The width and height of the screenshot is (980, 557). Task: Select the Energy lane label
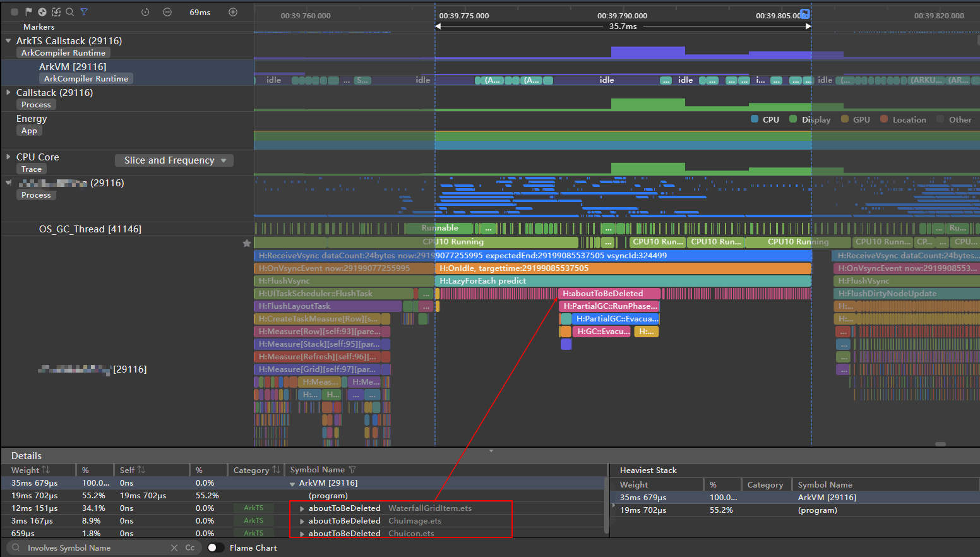click(x=32, y=119)
